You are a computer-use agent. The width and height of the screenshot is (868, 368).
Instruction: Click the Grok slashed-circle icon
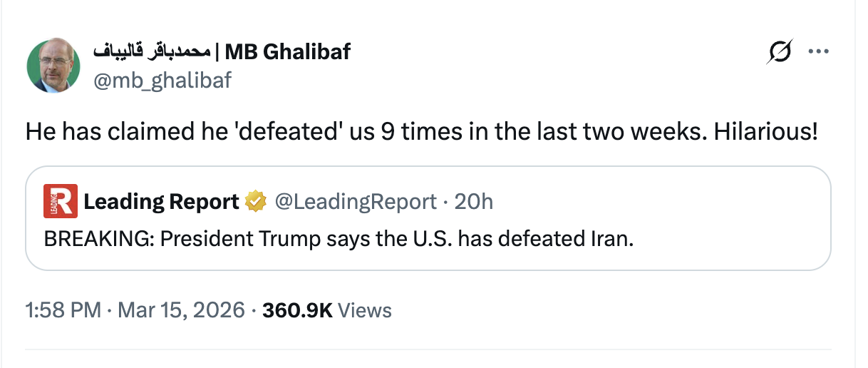pyautogui.click(x=780, y=52)
